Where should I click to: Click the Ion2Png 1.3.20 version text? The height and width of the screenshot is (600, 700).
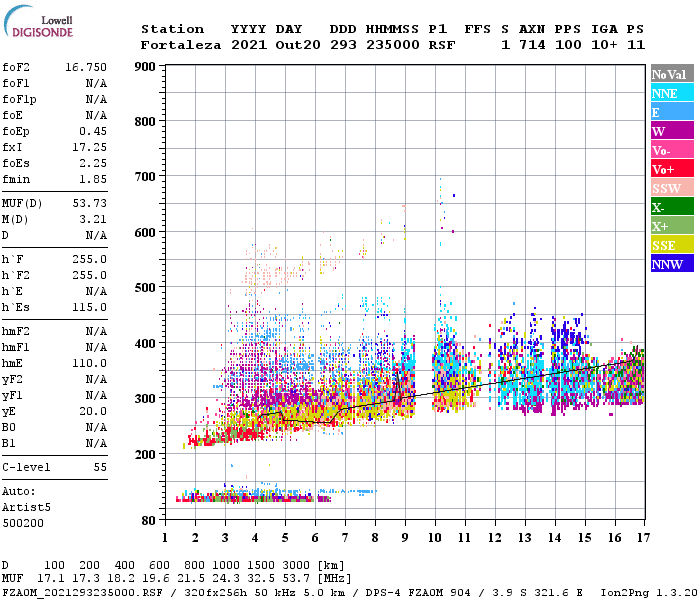point(649,593)
